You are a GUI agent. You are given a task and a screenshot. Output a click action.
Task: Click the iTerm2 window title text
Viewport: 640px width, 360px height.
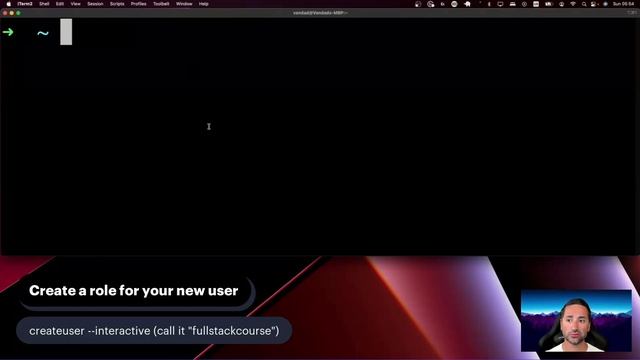[320, 13]
